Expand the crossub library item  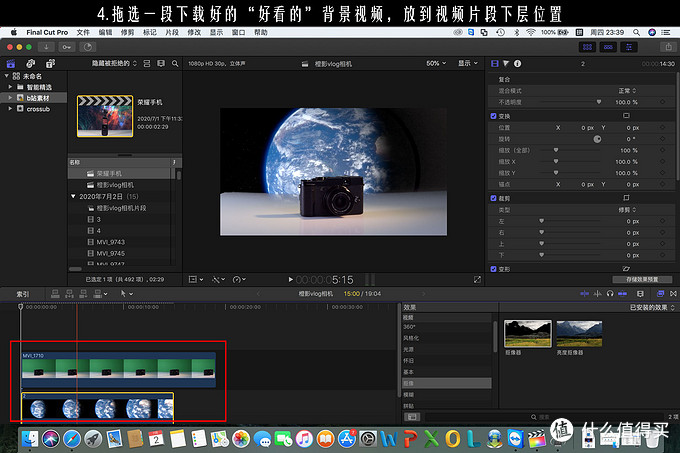pos(10,109)
